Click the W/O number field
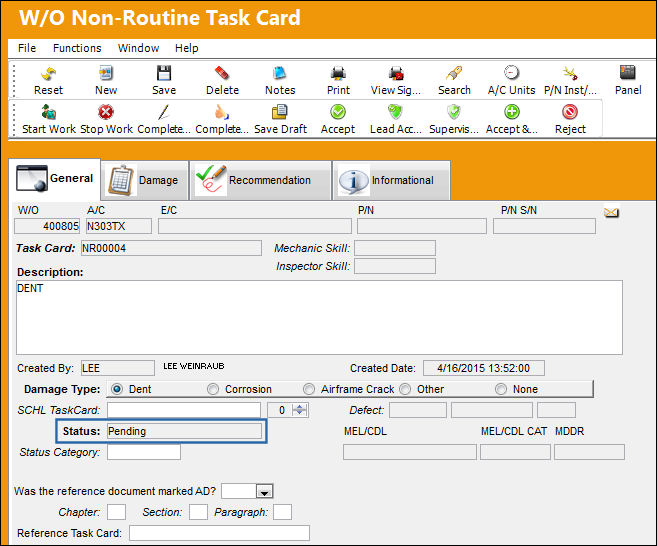Image resolution: width=657 pixels, height=546 pixels. (47, 226)
